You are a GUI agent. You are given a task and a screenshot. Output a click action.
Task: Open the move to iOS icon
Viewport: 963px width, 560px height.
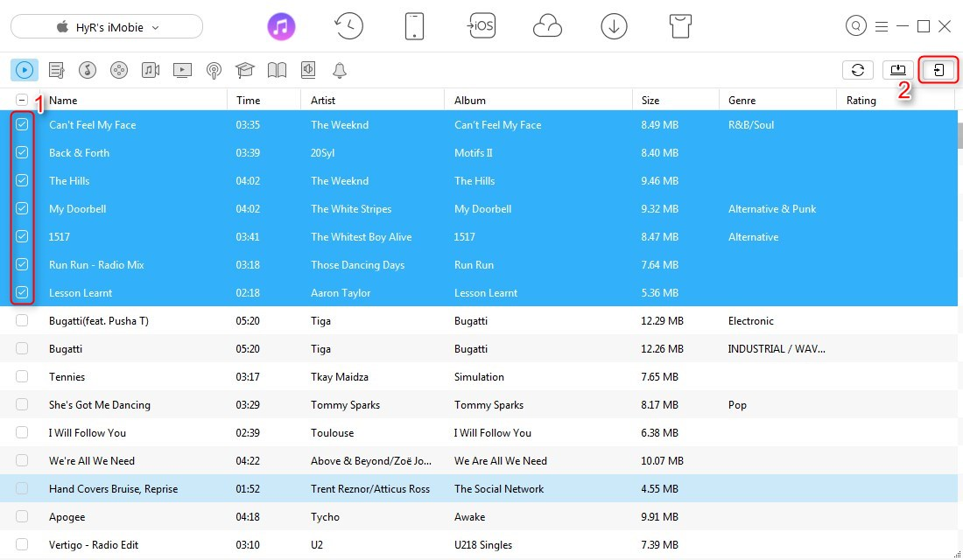coord(481,25)
